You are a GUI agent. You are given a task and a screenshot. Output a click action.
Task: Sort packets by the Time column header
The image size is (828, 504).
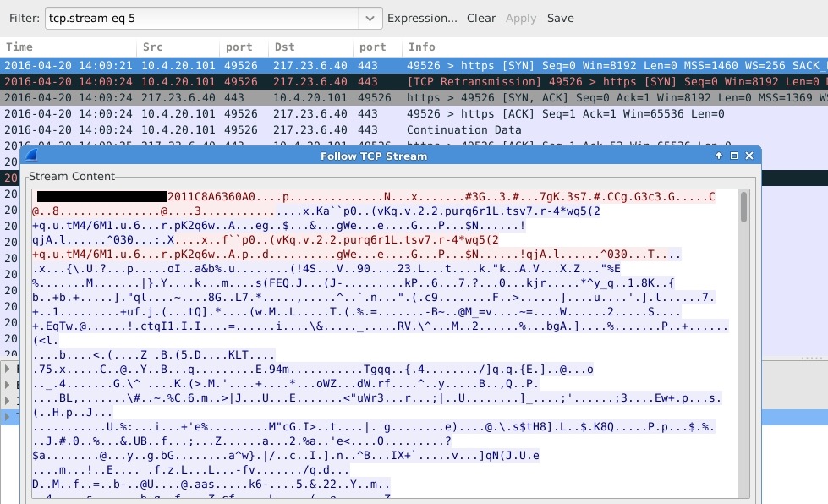pyautogui.click(x=20, y=47)
